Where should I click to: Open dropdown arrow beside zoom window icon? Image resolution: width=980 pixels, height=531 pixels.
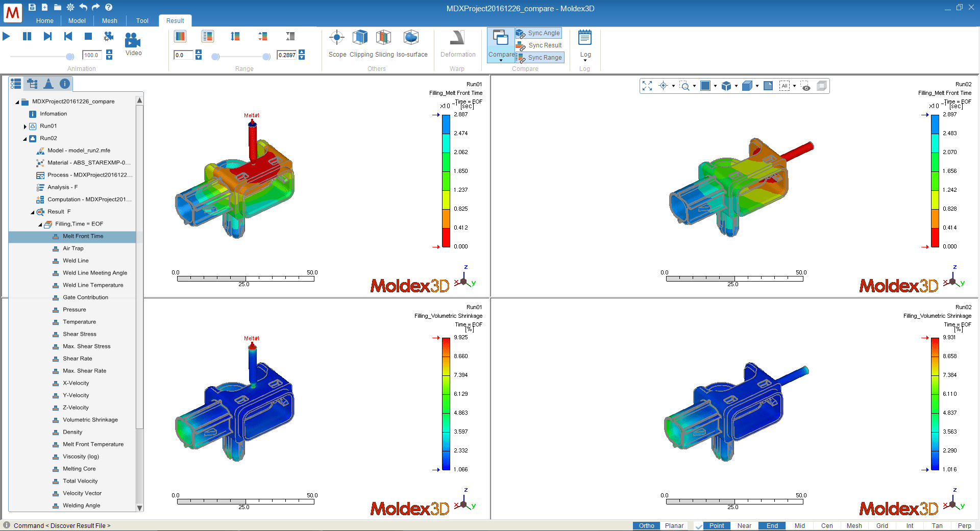[x=694, y=86]
